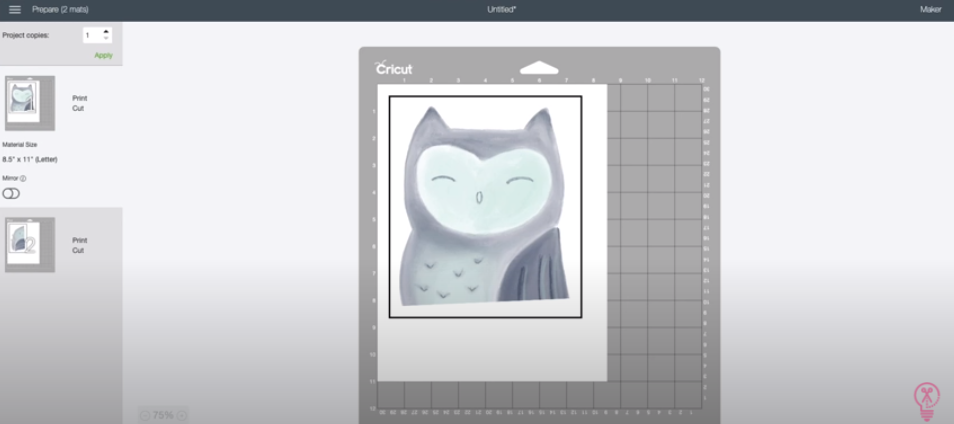Click the Maker machine label
Screen dimensions: 954x424
930,10
